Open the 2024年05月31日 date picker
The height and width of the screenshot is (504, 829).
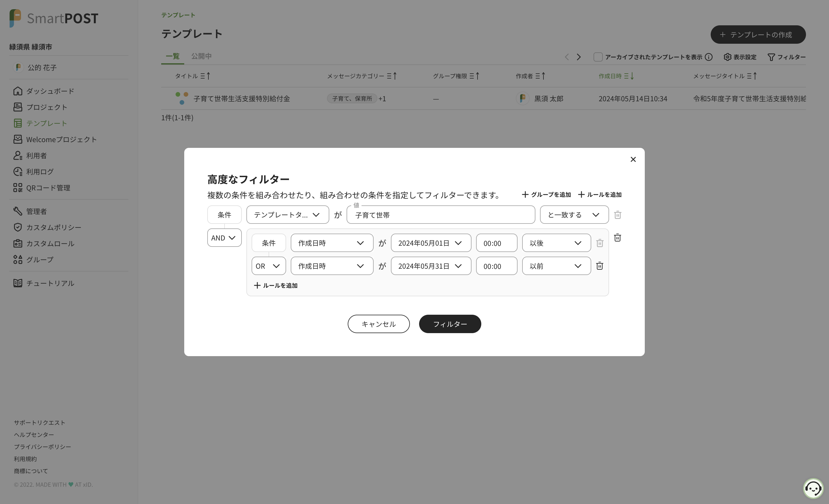431,266
